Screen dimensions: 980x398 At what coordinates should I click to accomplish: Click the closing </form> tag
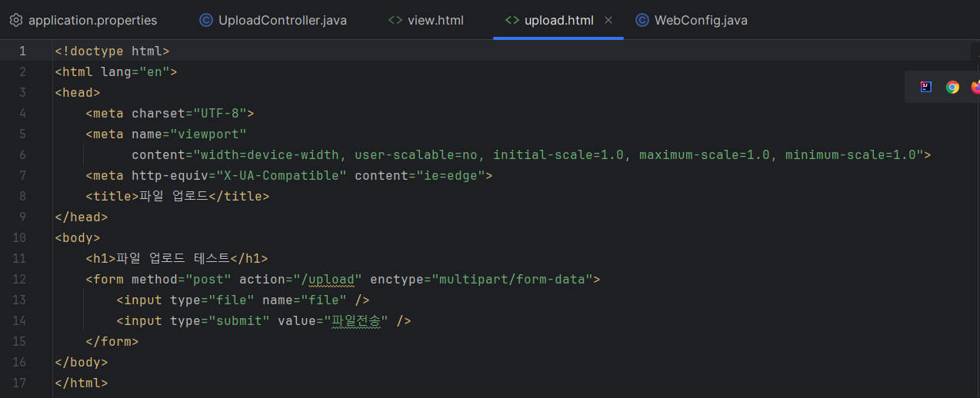point(112,341)
